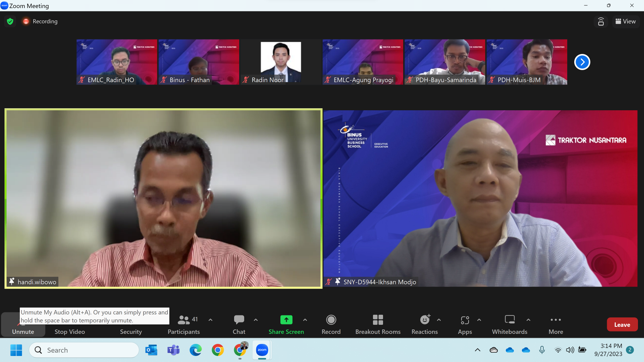Expand the Participants options arrow
This screenshot has width=644, height=362.
[x=210, y=320]
